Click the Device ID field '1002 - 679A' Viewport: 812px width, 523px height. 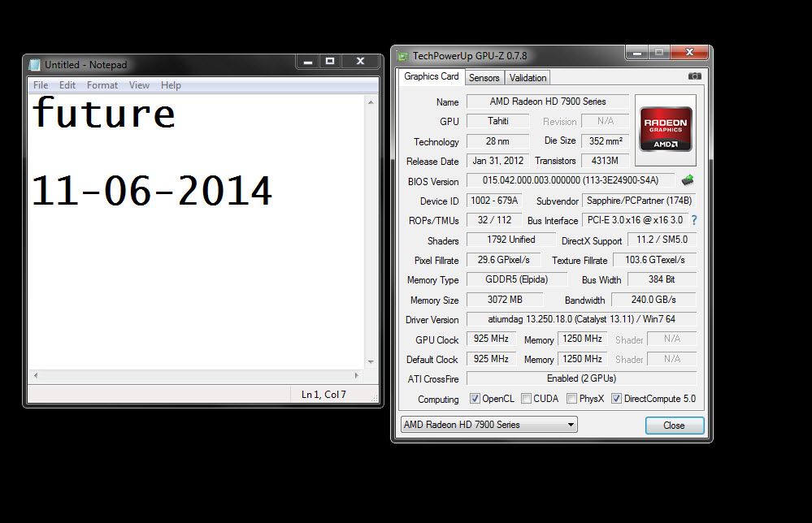[x=494, y=201]
